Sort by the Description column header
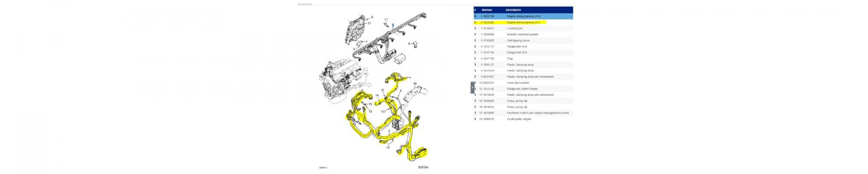This screenshot has width=868, height=174. (513, 10)
